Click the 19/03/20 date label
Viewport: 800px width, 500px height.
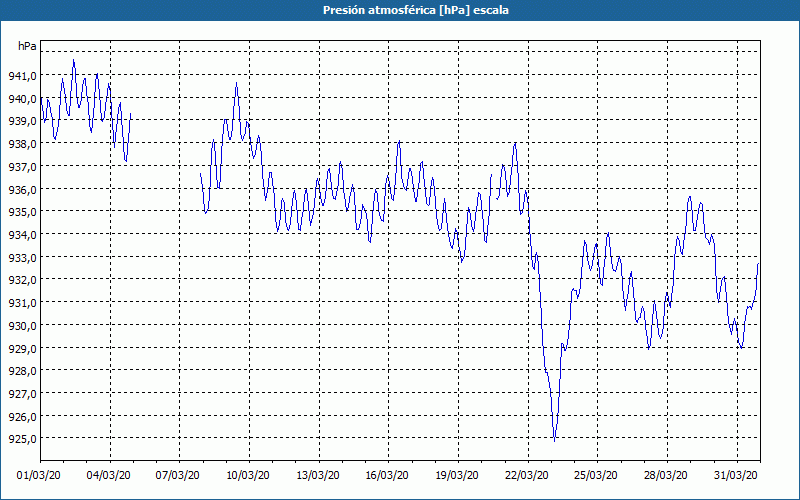[457, 476]
